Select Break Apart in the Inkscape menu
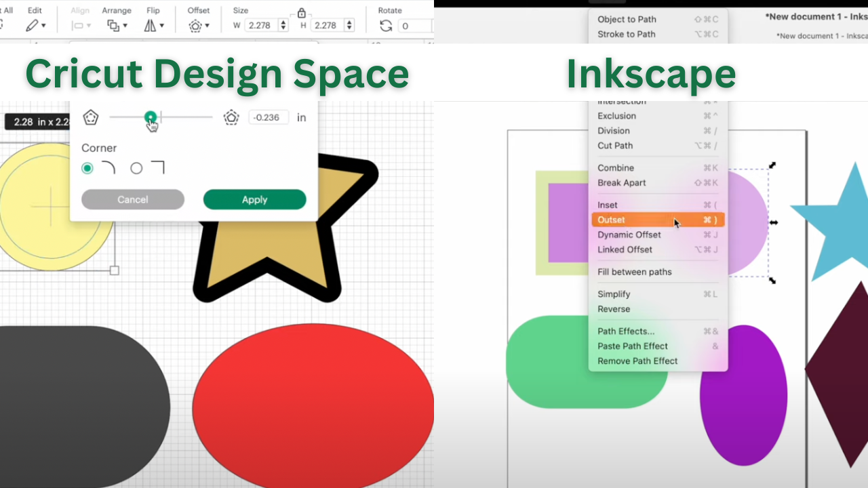 tap(622, 182)
